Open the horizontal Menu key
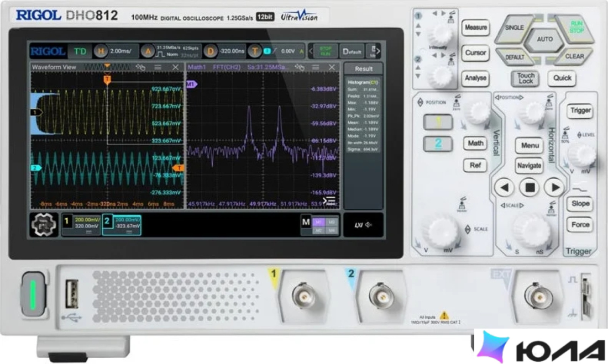Viewport: 608px width, 364px height. 530,146
